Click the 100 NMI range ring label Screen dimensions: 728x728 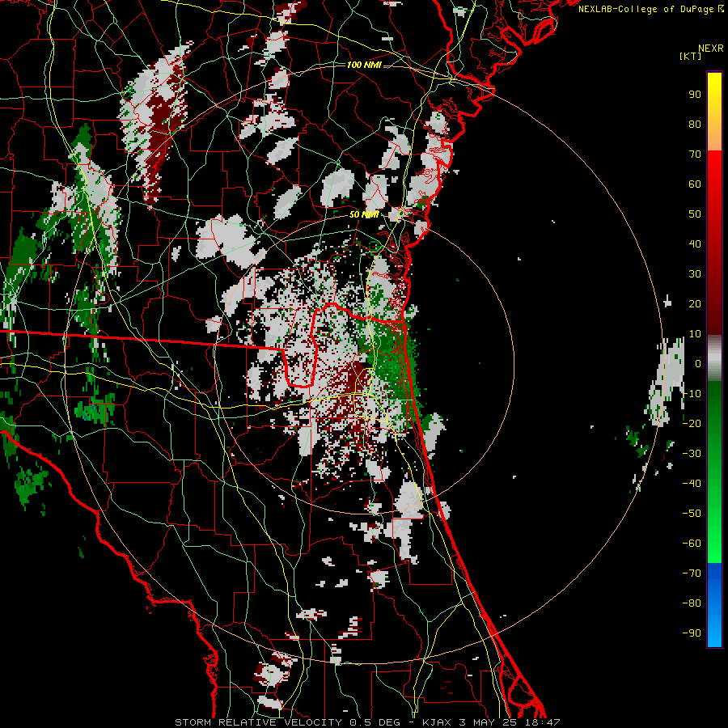(364, 65)
